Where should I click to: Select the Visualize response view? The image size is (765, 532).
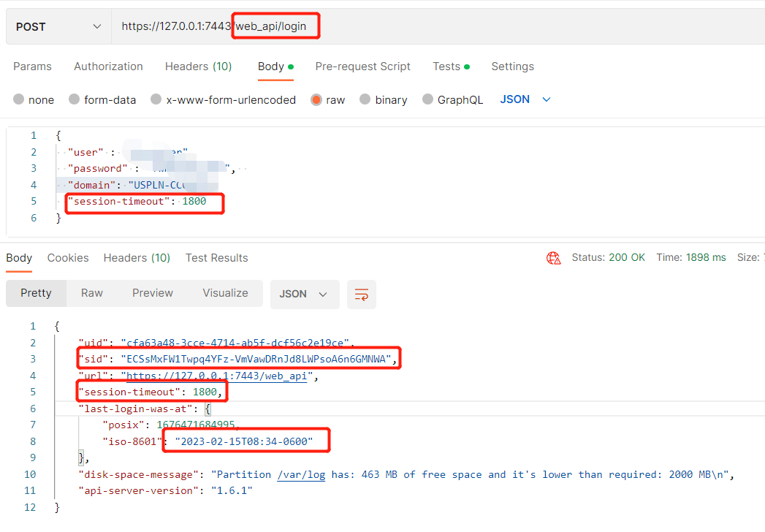pos(225,292)
